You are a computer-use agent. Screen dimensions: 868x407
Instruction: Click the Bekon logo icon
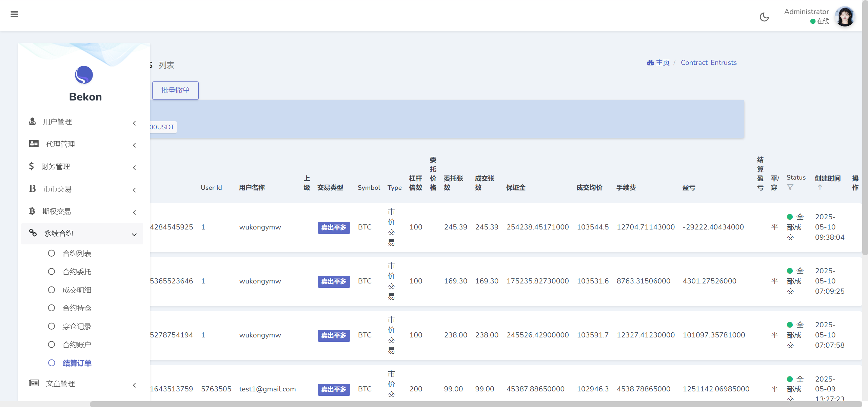point(84,75)
